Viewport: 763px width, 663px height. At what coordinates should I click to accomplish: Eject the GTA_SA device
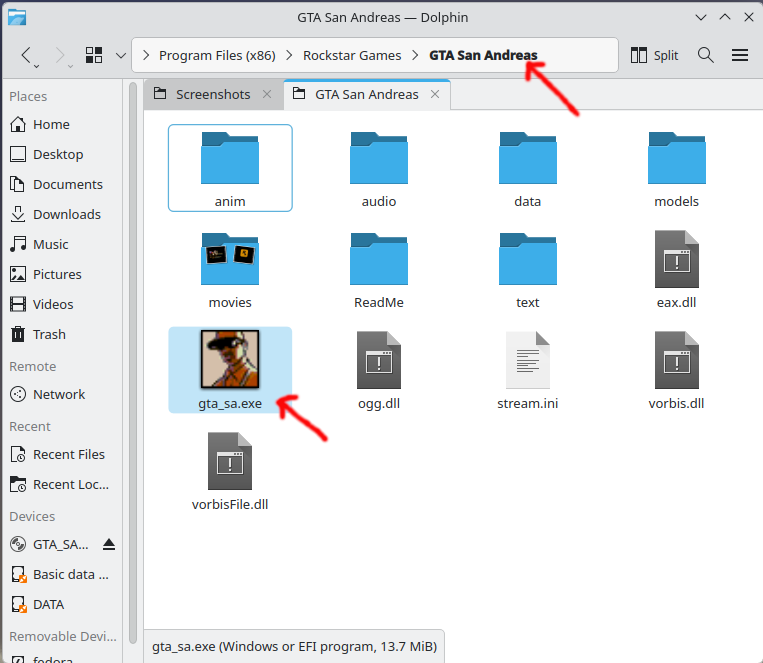(x=109, y=544)
